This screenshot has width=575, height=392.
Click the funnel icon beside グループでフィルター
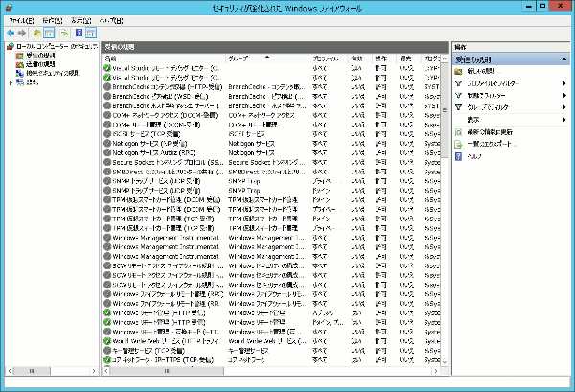click(458, 107)
